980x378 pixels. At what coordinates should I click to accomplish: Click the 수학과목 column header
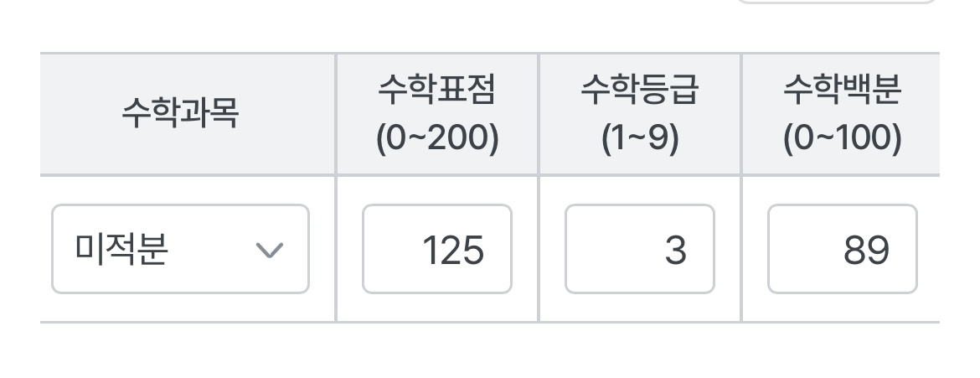(x=180, y=113)
